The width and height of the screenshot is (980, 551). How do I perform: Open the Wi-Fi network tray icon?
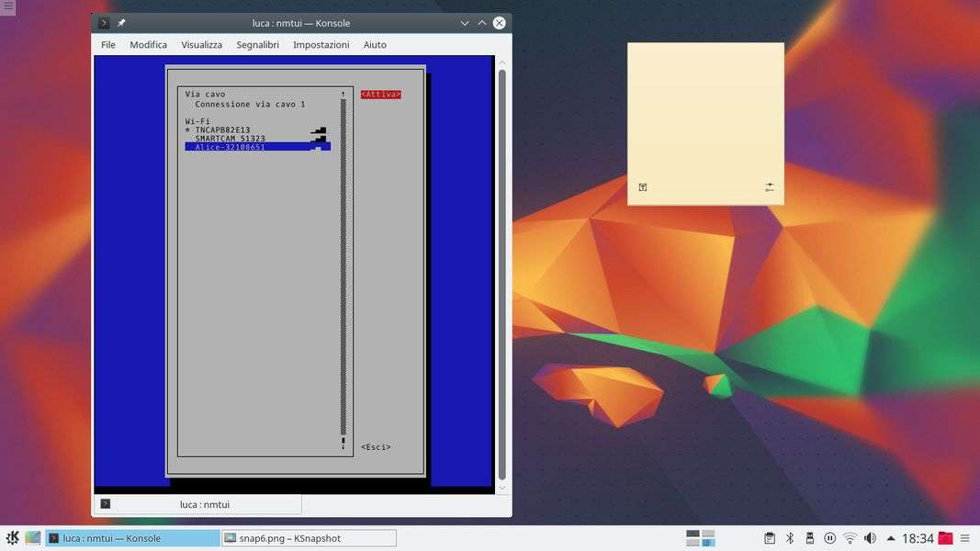[850, 538]
